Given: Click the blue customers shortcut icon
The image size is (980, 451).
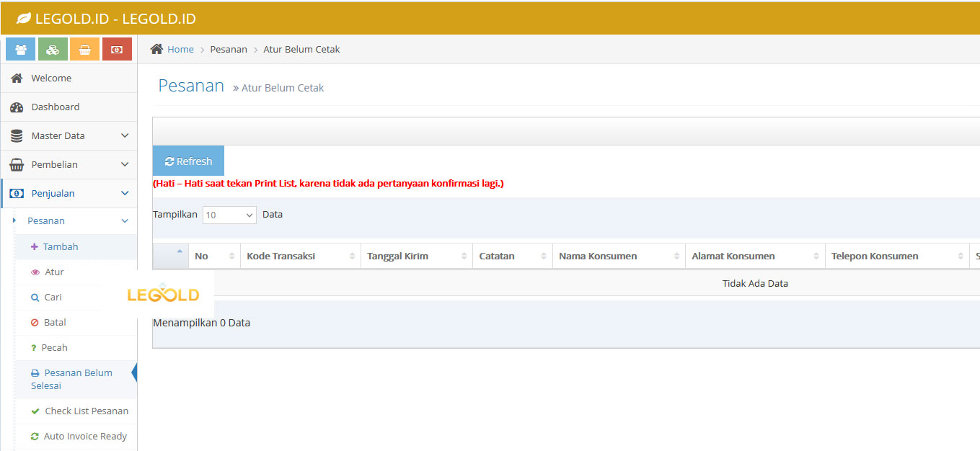Looking at the screenshot, I should tap(20, 49).
